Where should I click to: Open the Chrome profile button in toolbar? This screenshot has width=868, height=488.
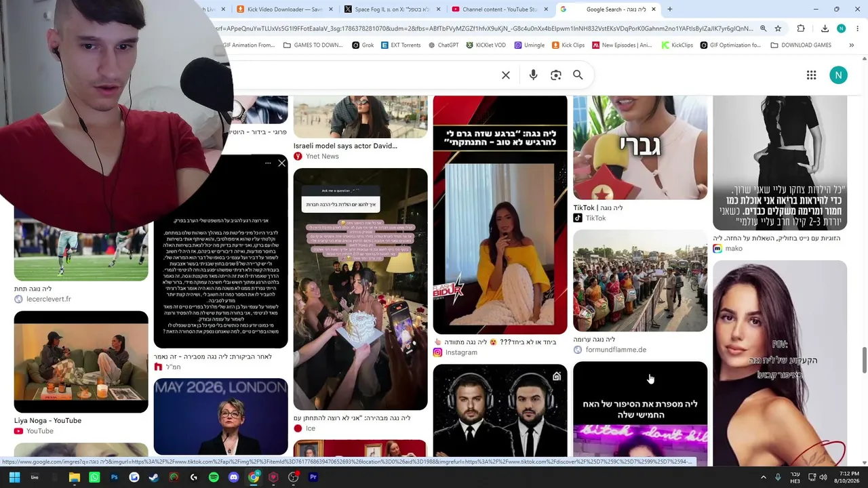(x=841, y=28)
